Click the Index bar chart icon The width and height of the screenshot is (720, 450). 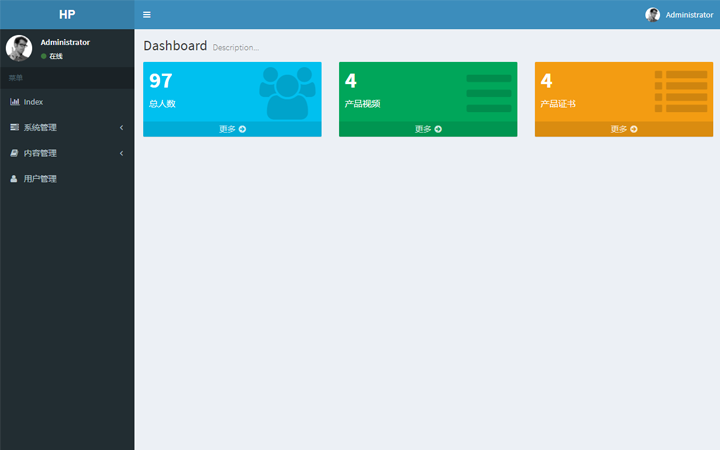(14, 102)
